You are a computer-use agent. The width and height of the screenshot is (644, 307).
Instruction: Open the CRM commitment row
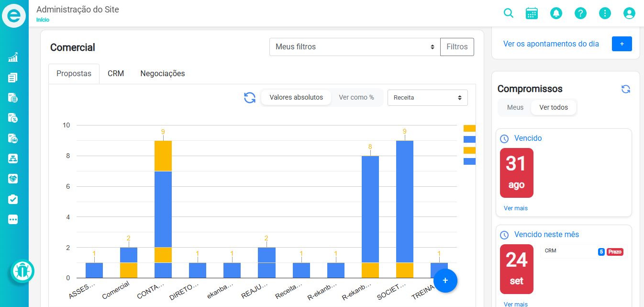pyautogui.click(x=583, y=251)
